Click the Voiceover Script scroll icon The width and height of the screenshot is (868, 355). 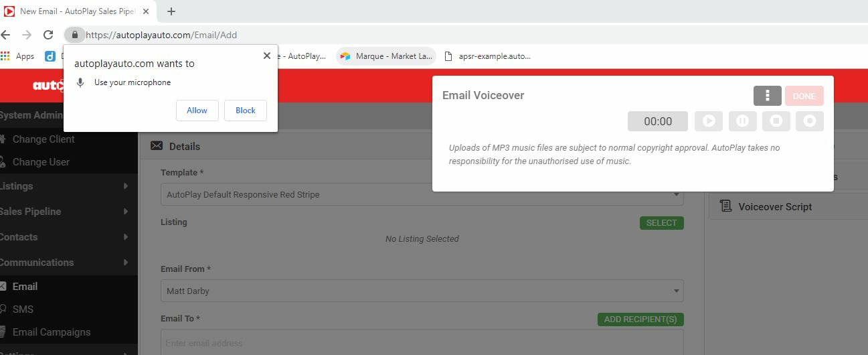(725, 206)
